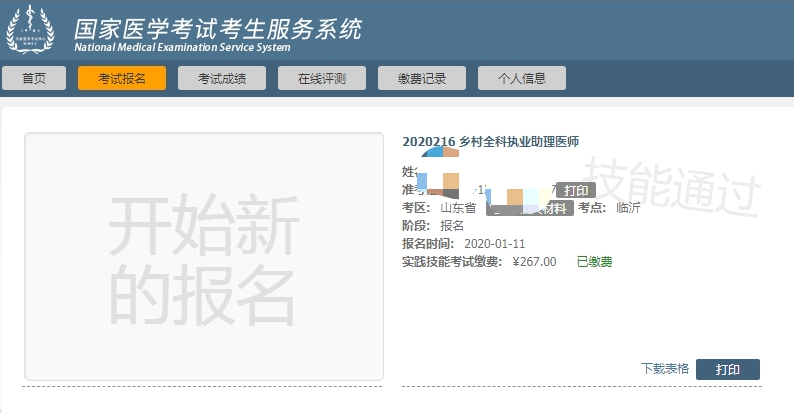
Task: View the 个人信息 personal info tab
Action: tap(521, 78)
